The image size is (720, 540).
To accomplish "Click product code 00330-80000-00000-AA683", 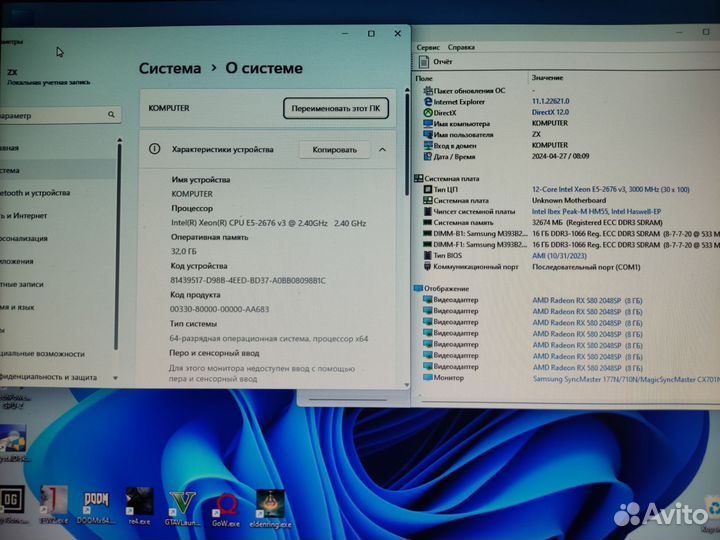I will coord(219,309).
